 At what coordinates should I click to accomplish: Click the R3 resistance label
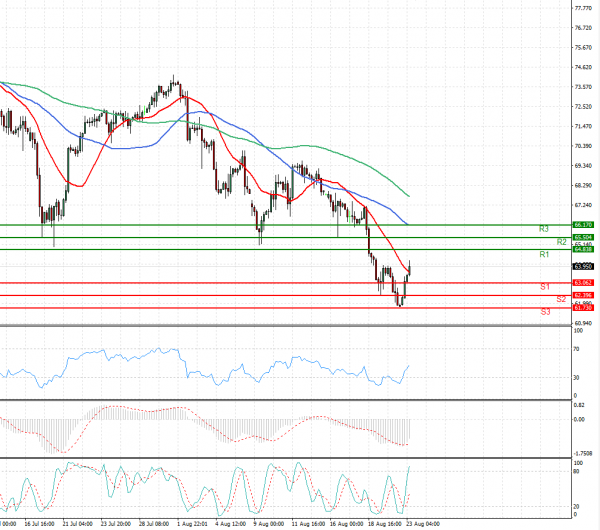tap(544, 229)
